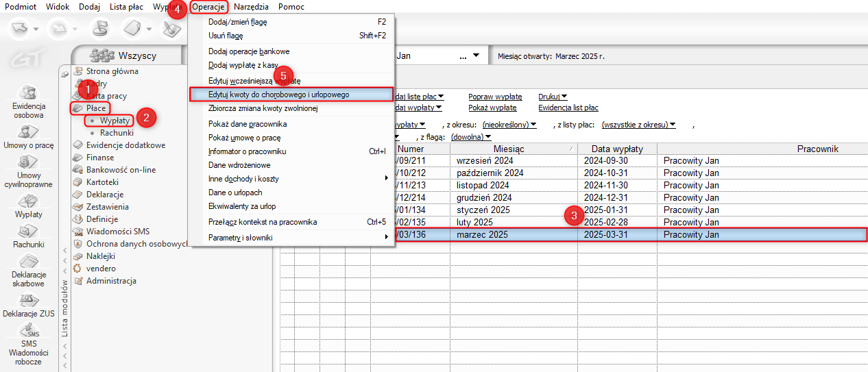The height and width of the screenshot is (372, 868).
Task: Click Popraw wypłatę link
Action: [495, 97]
